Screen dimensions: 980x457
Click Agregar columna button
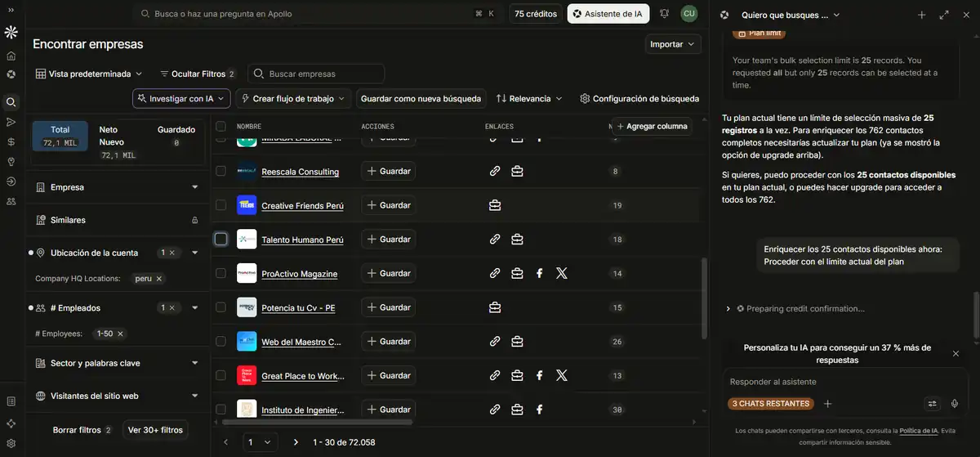tap(652, 127)
